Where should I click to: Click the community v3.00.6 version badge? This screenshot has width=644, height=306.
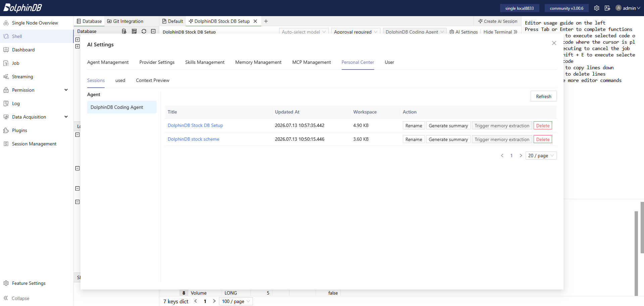click(567, 8)
